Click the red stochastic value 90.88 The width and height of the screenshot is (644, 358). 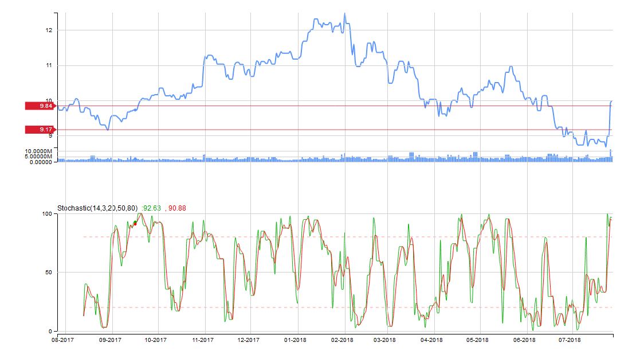(177, 208)
